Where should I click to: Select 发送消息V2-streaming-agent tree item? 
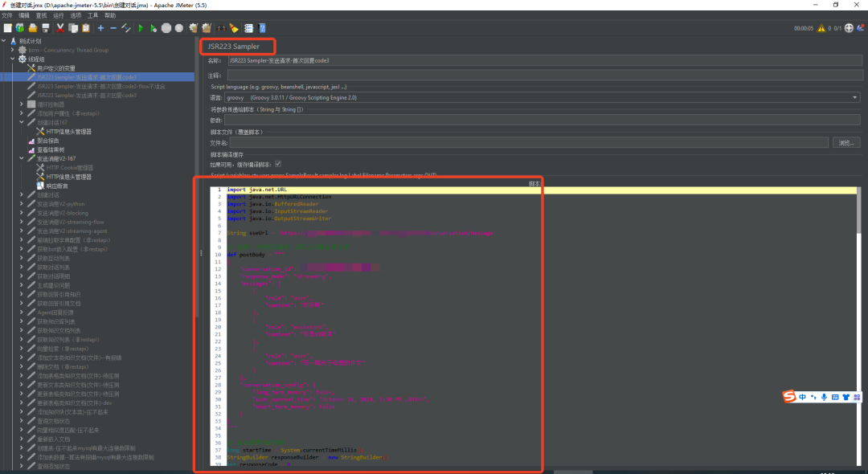click(x=72, y=231)
